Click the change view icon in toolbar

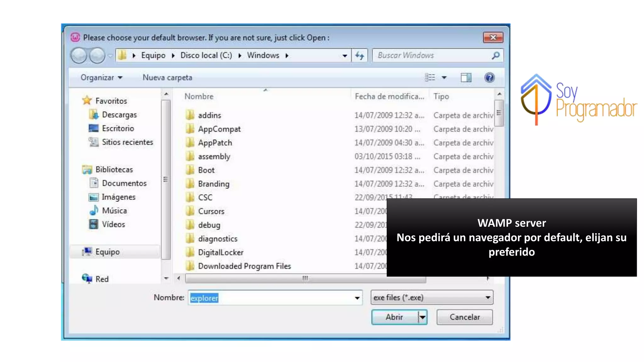[430, 77]
